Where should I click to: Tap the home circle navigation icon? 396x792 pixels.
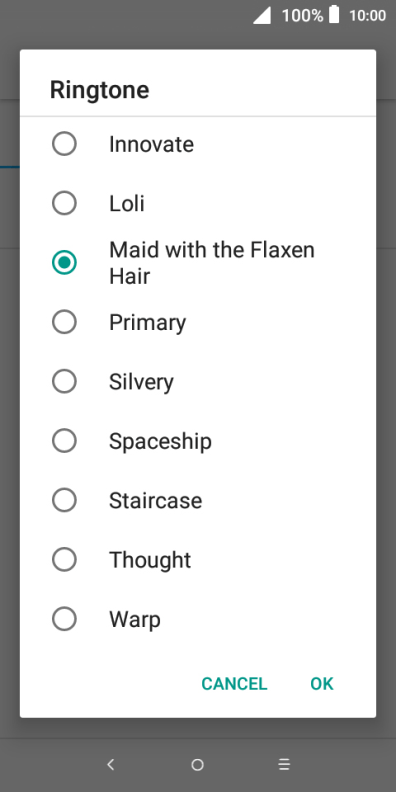pyautogui.click(x=197, y=765)
